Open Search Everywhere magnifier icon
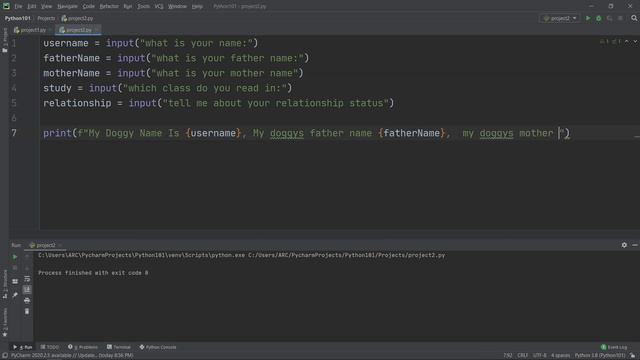 point(634,18)
